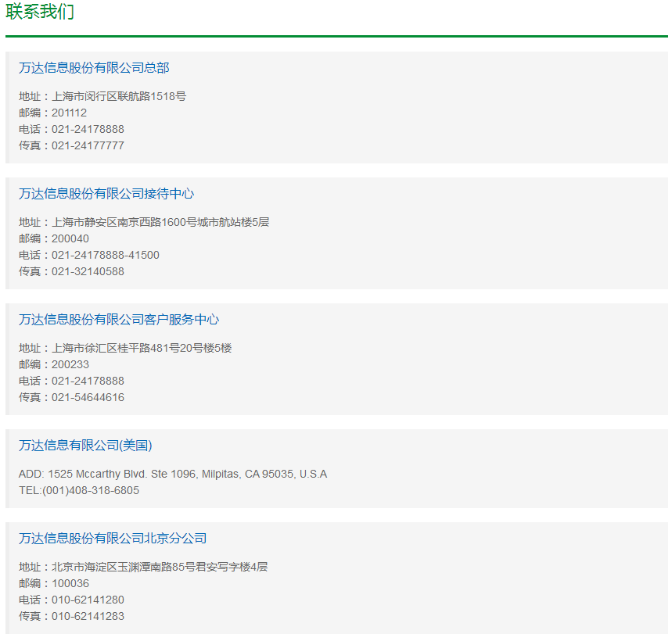The width and height of the screenshot is (672, 634).
Task: Click the postal code 200233 line
Action: (x=54, y=364)
